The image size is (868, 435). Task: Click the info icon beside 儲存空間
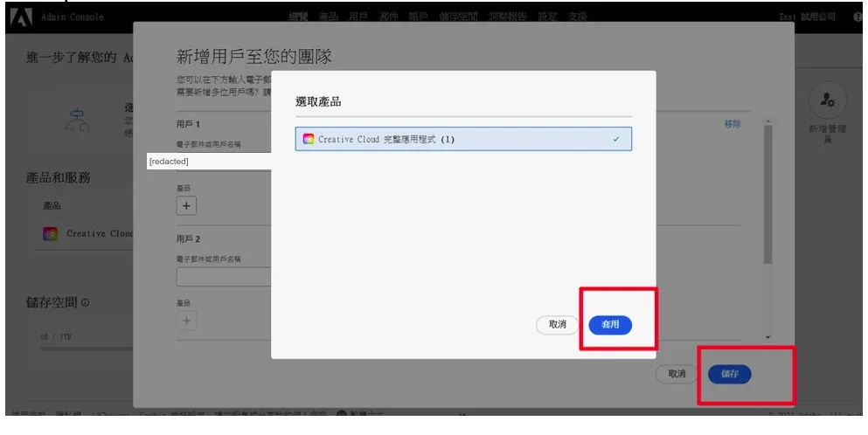point(86,303)
